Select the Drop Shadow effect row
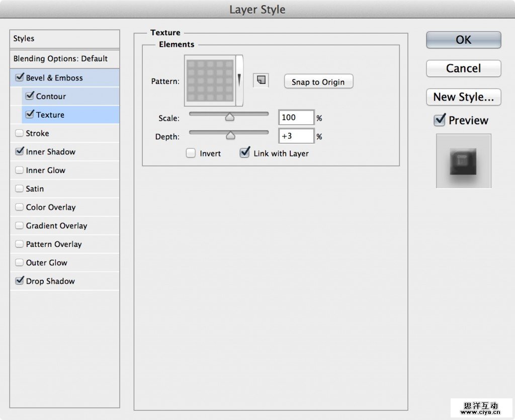 coord(50,281)
